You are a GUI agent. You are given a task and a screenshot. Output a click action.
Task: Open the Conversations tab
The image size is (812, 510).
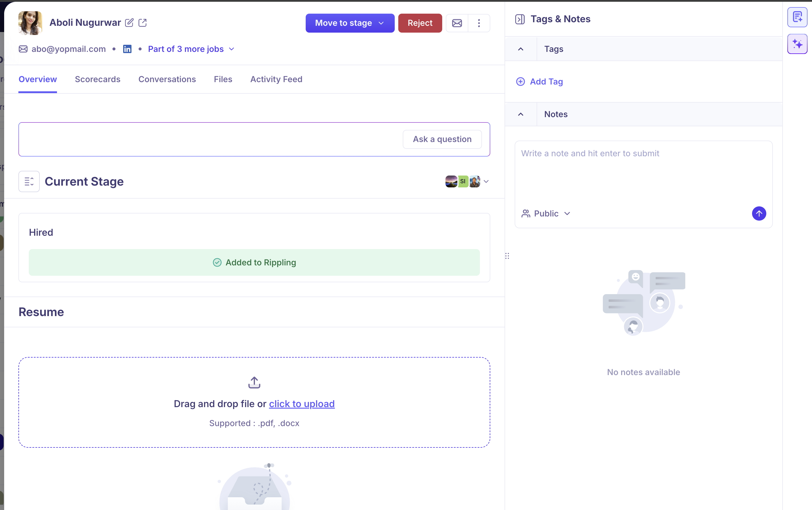coord(167,79)
